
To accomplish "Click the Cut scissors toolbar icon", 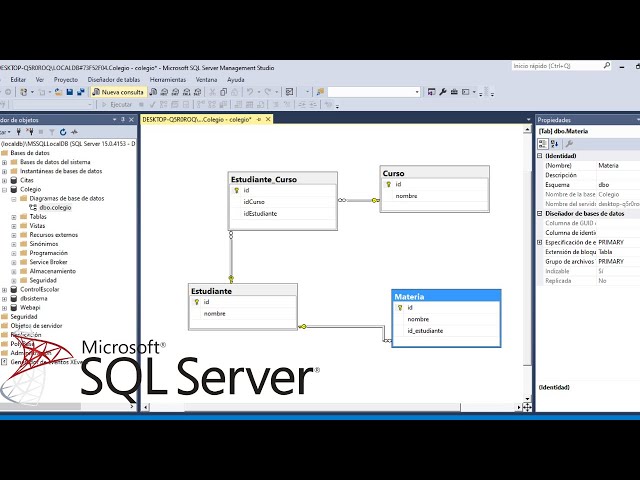I will tap(212, 92).
